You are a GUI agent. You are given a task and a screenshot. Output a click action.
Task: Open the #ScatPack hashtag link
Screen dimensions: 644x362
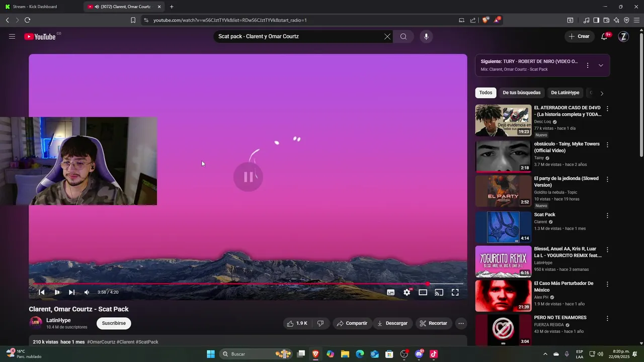[x=147, y=342]
